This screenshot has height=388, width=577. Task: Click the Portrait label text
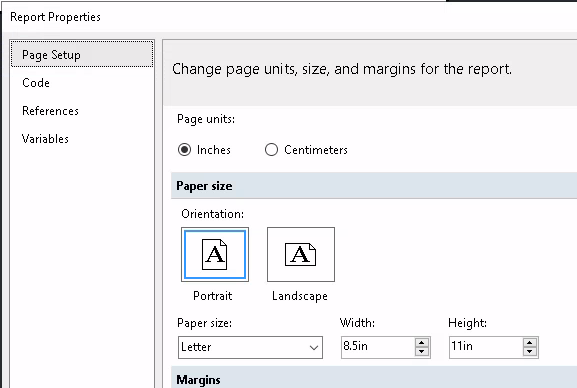click(213, 296)
